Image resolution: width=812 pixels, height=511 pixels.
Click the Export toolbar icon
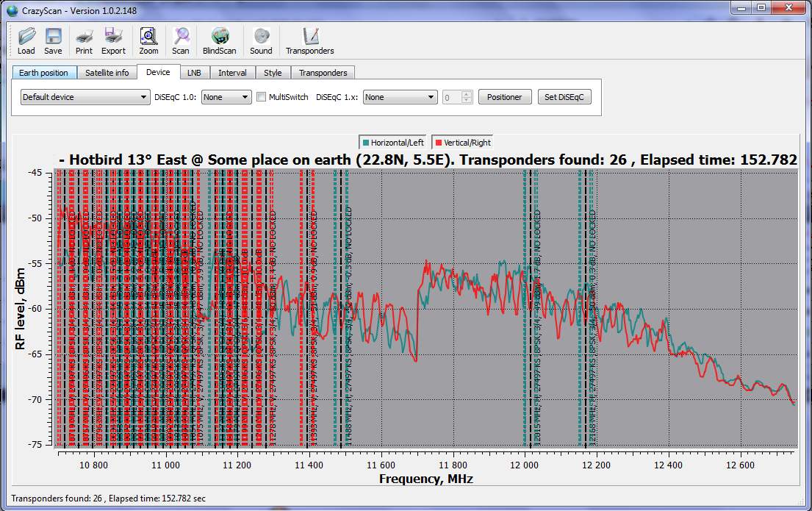(x=113, y=37)
